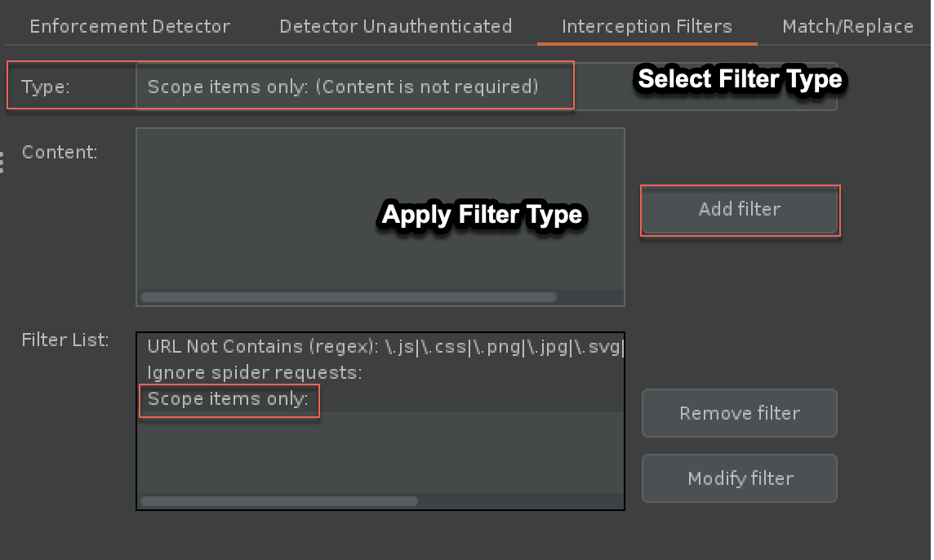Click the Filter List: label
Screen dimensions: 934x560
pos(65,340)
